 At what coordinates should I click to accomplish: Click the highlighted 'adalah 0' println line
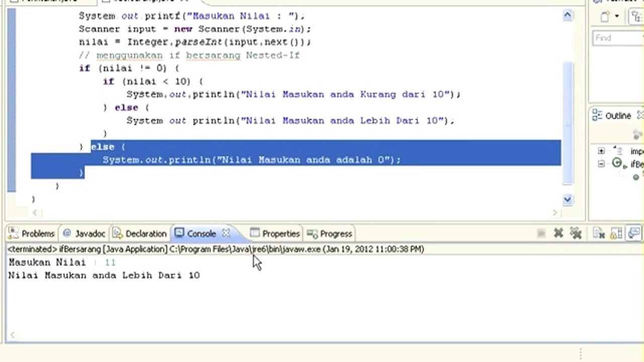(252, 159)
